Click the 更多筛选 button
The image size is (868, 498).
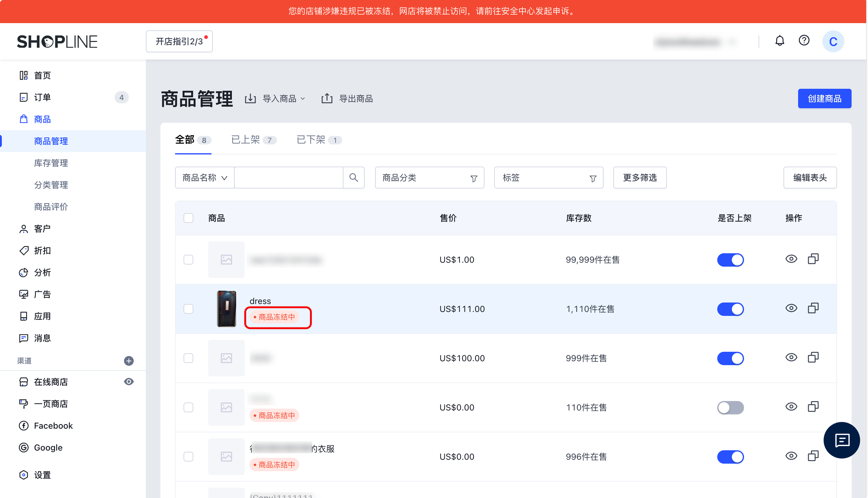(640, 178)
